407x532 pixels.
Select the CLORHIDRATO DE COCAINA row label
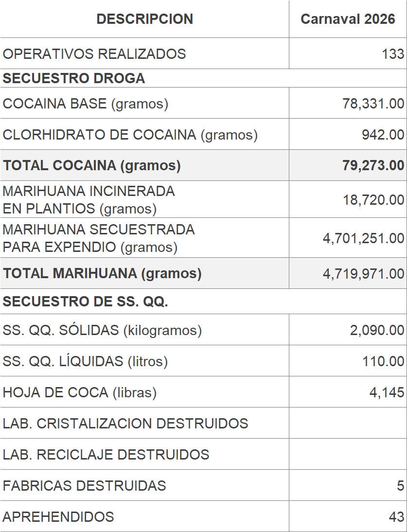[x=130, y=135]
